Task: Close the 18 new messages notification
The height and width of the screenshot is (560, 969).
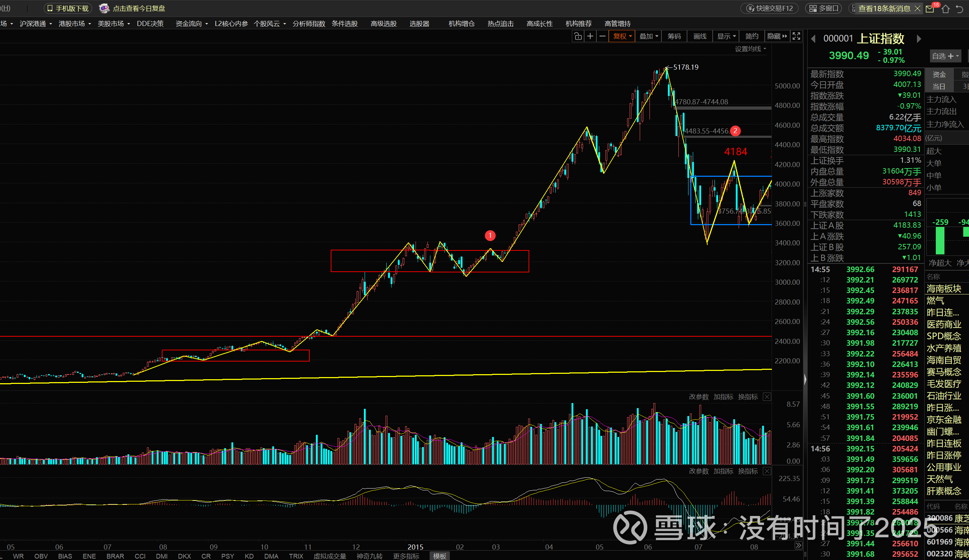Action: point(917,8)
